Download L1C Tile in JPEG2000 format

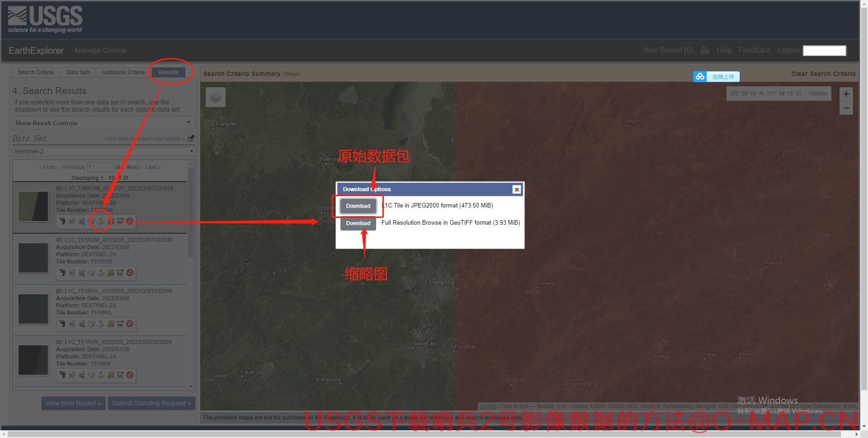(x=358, y=206)
